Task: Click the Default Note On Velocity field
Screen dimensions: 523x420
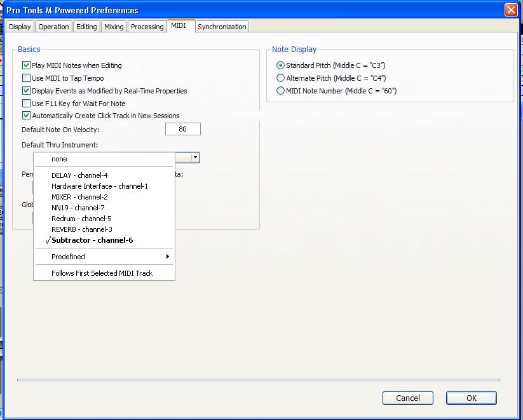Action: point(183,129)
